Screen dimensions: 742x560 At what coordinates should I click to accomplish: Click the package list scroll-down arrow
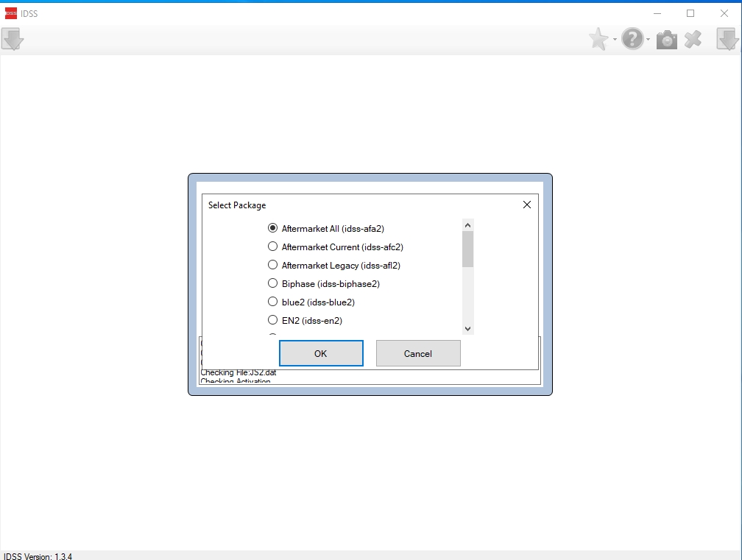pyautogui.click(x=468, y=329)
